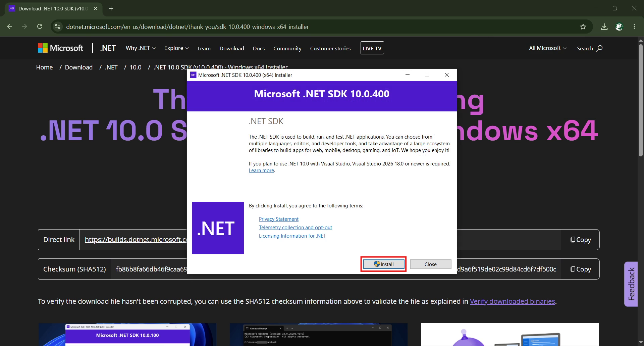This screenshot has height=346, width=644.
Task: Click the browser address bar URL
Action: [x=187, y=27]
